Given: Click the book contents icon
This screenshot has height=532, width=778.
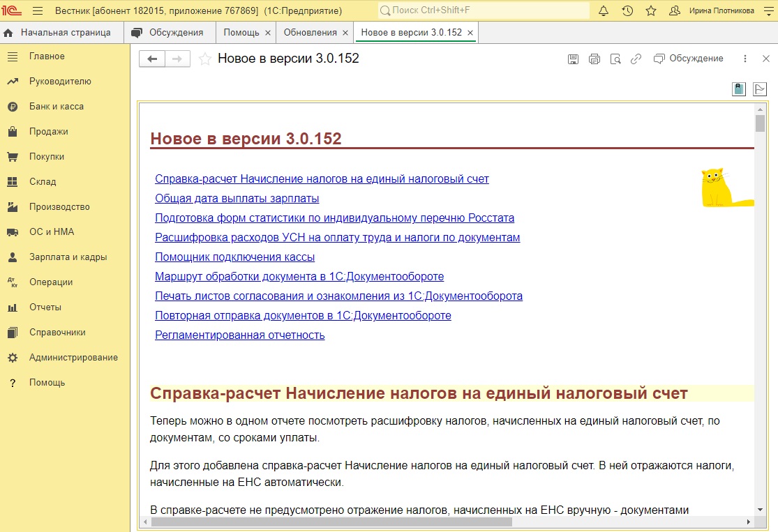Looking at the screenshot, I should [739, 89].
